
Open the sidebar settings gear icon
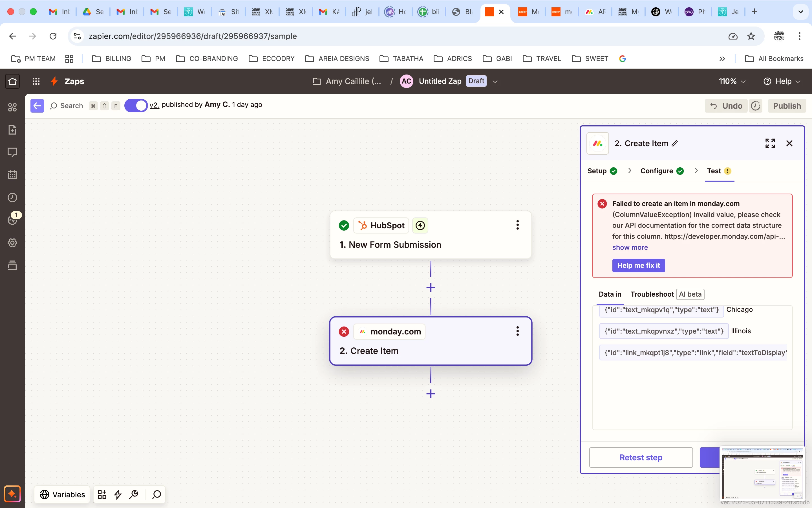point(12,243)
